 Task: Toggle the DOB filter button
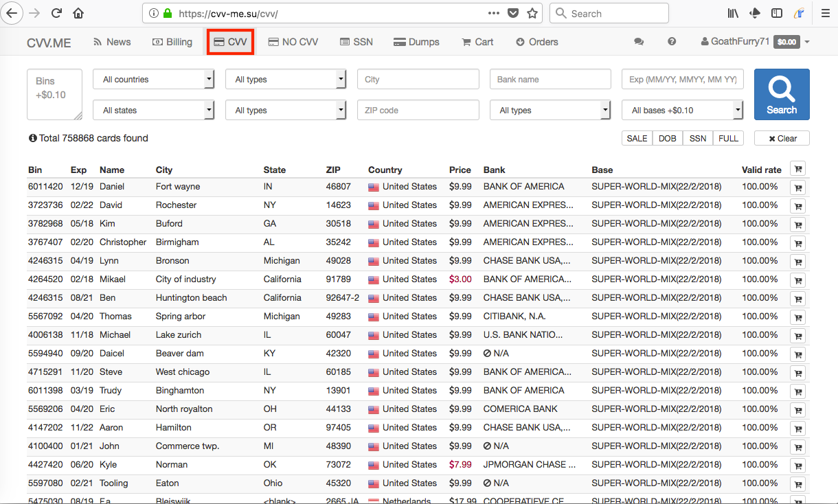[668, 138]
